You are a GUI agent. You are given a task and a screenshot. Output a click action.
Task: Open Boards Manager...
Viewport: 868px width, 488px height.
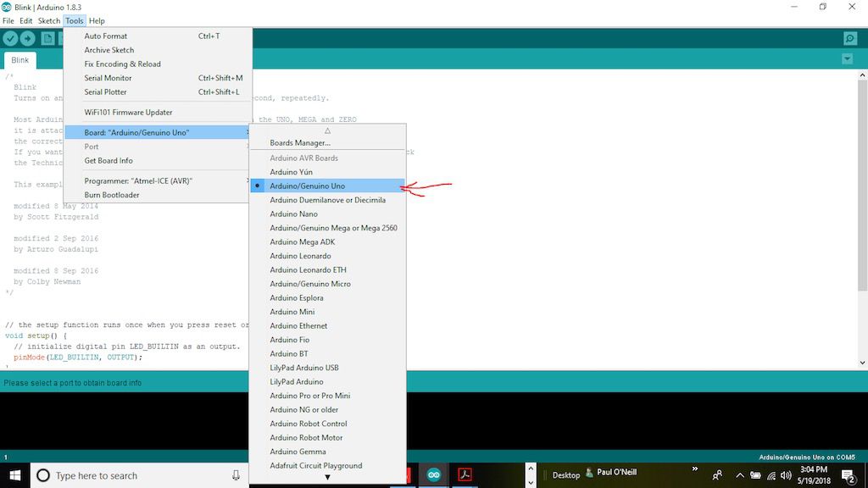pyautogui.click(x=328, y=142)
